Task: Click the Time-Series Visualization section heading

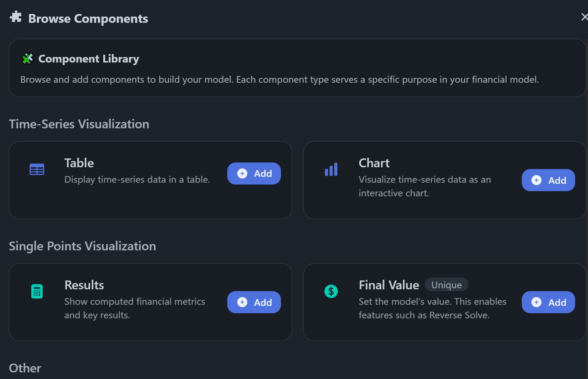Action: [79, 124]
